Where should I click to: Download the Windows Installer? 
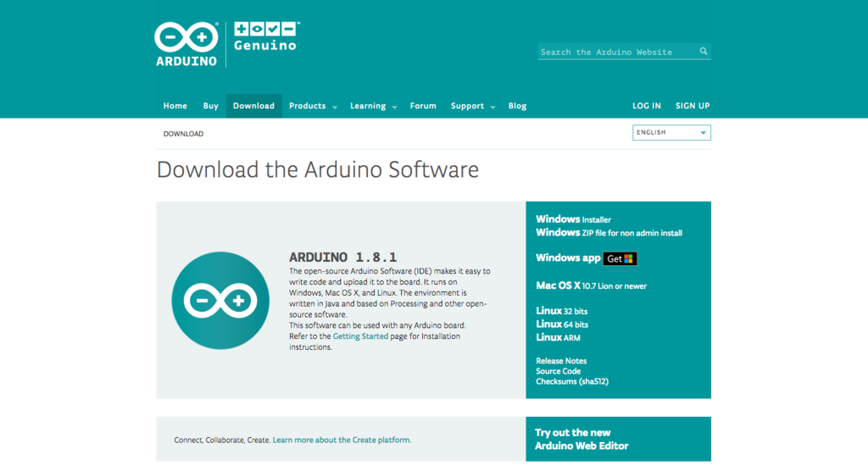click(x=574, y=219)
